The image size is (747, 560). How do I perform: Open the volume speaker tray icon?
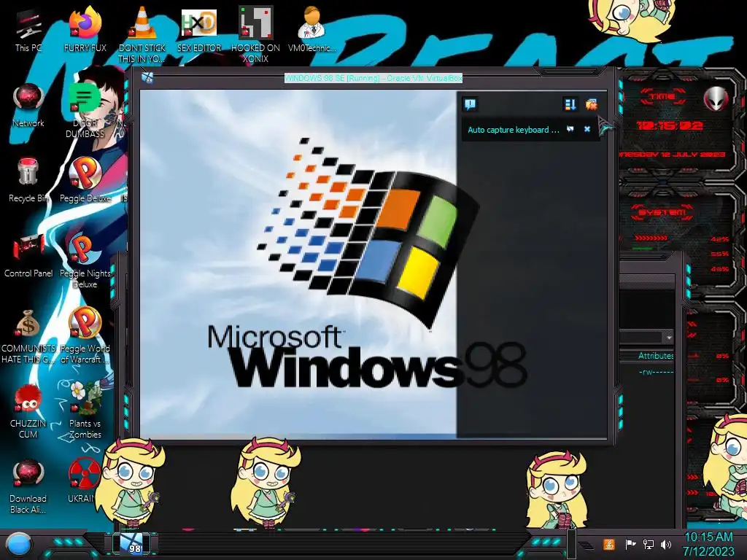pos(666,544)
